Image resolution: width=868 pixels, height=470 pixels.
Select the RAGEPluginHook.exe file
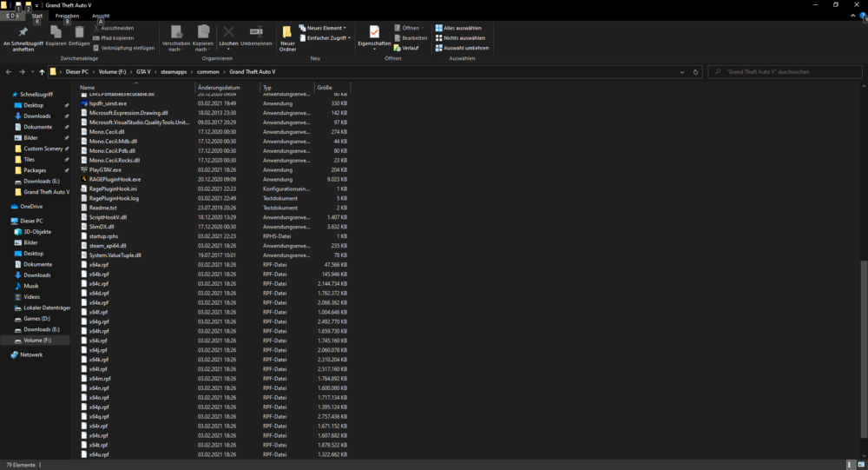[115, 179]
